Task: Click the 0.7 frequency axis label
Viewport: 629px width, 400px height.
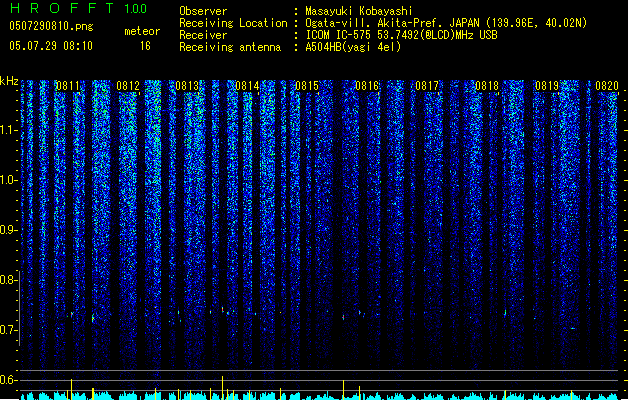Action: 8,330
